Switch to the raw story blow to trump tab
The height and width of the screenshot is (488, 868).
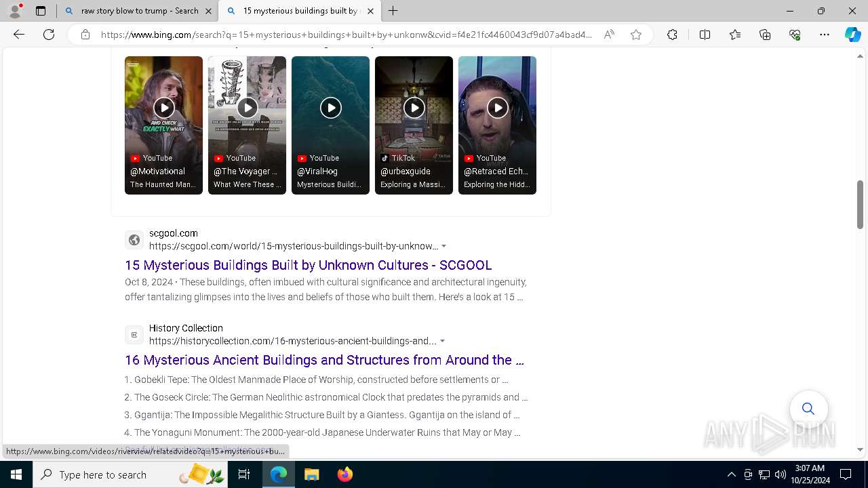pos(138,11)
